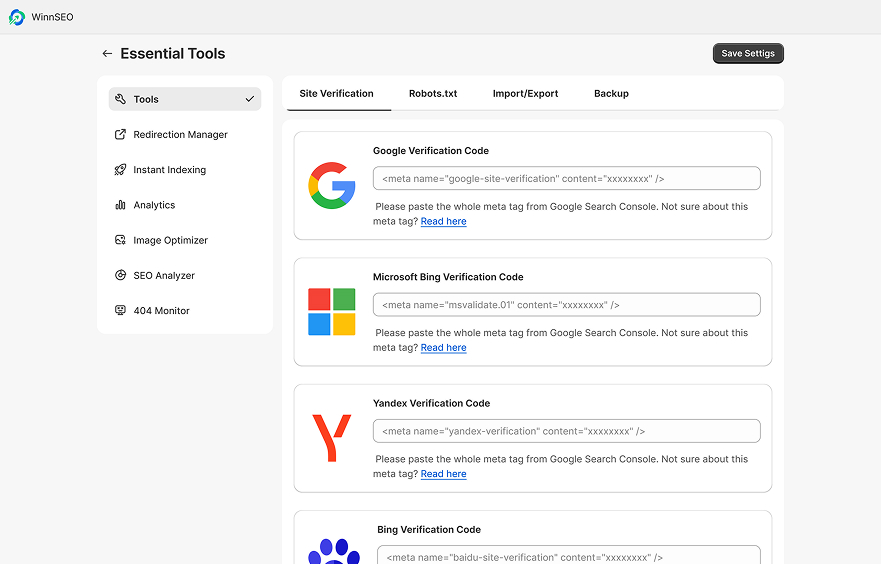Image resolution: width=881 pixels, height=564 pixels.
Task: Focus the Google Verification Code input field
Action: point(566,179)
